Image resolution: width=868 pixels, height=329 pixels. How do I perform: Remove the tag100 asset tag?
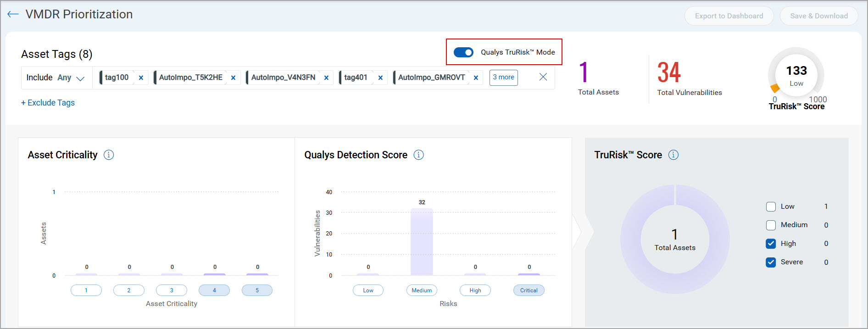coord(141,78)
